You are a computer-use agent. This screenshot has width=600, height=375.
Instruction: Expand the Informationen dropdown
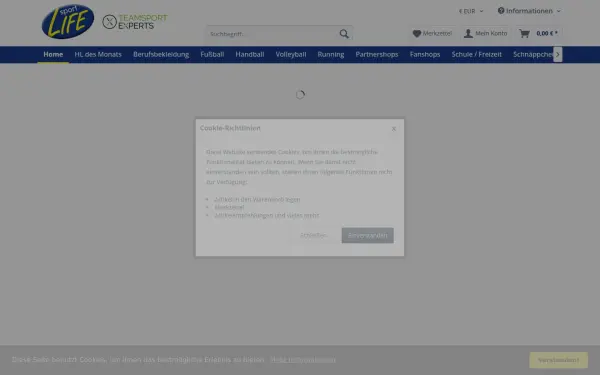[x=529, y=11]
